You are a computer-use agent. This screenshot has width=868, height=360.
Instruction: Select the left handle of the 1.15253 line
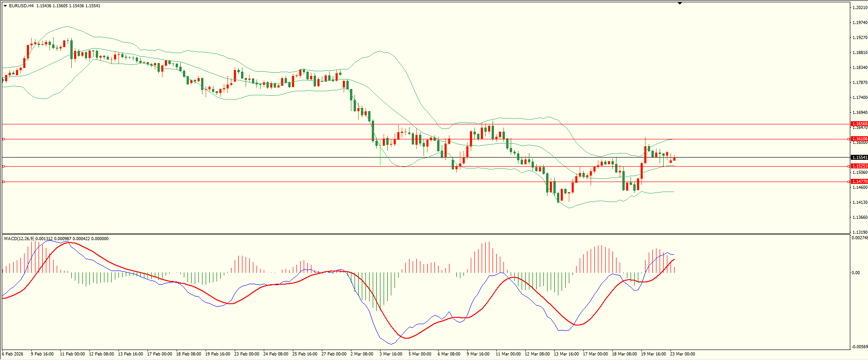[x=4, y=167]
